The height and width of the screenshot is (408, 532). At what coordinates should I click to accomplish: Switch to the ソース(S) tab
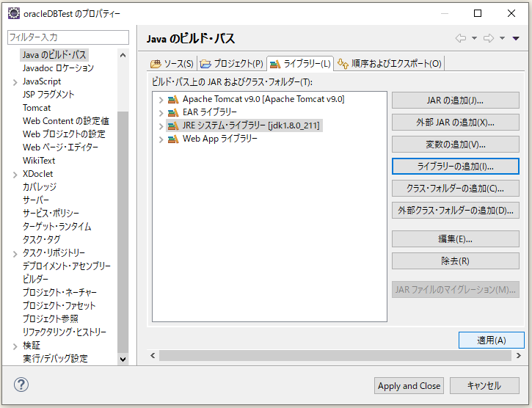point(172,63)
